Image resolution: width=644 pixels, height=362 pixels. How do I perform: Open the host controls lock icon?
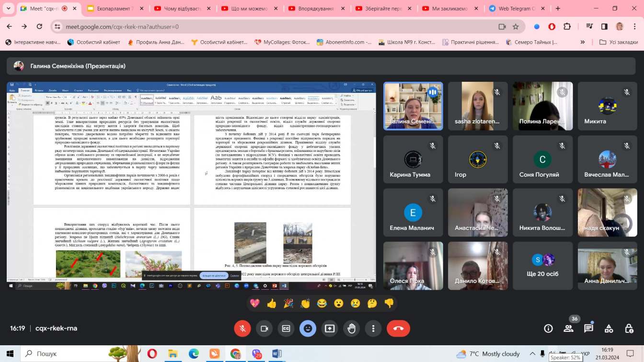click(630, 328)
